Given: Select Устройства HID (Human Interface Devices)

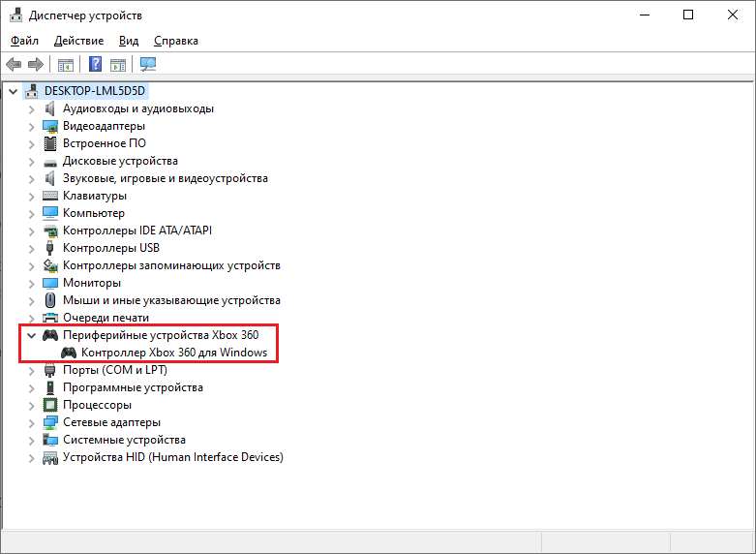Looking at the screenshot, I should point(172,457).
